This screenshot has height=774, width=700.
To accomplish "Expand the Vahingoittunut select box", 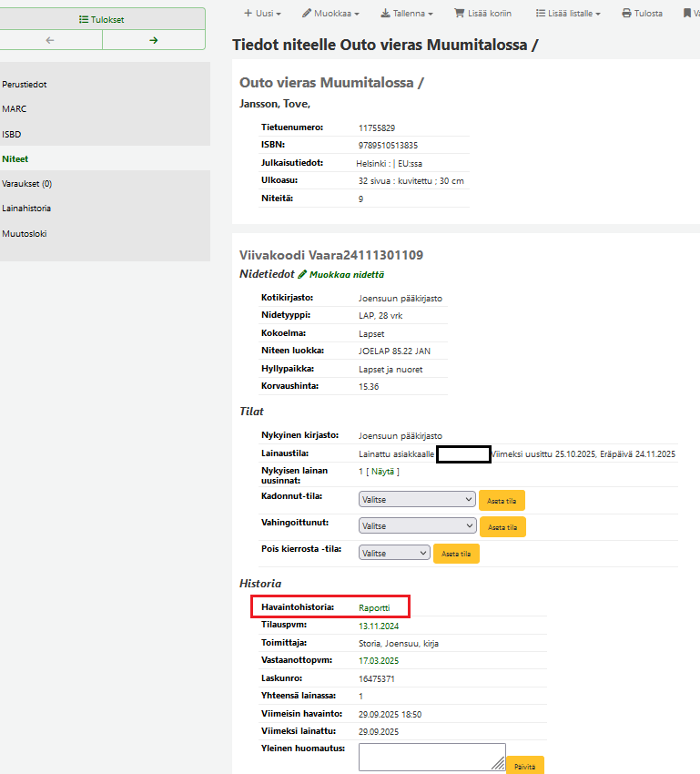I will tap(417, 525).
